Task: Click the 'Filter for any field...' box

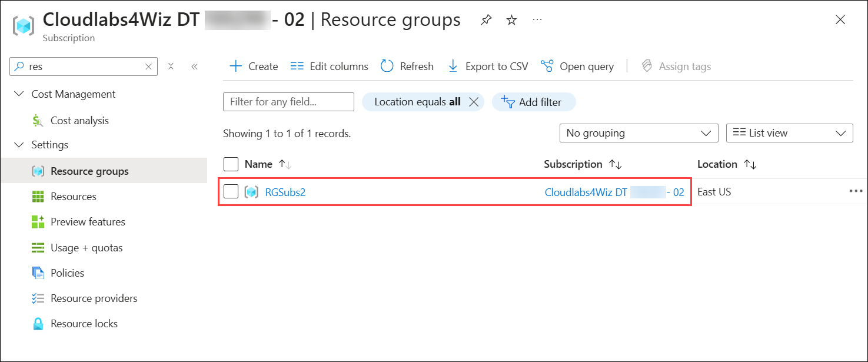Action: [288, 102]
